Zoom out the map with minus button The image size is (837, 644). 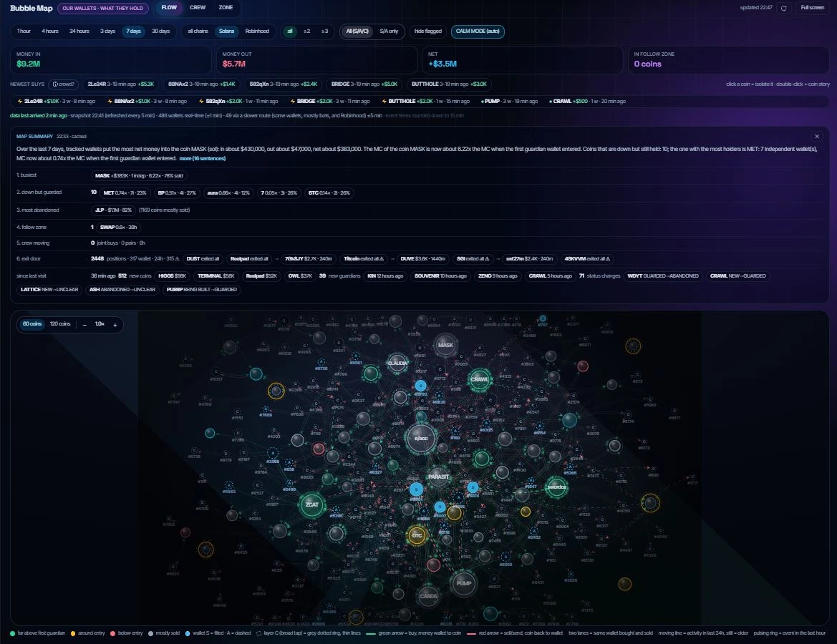(84, 324)
